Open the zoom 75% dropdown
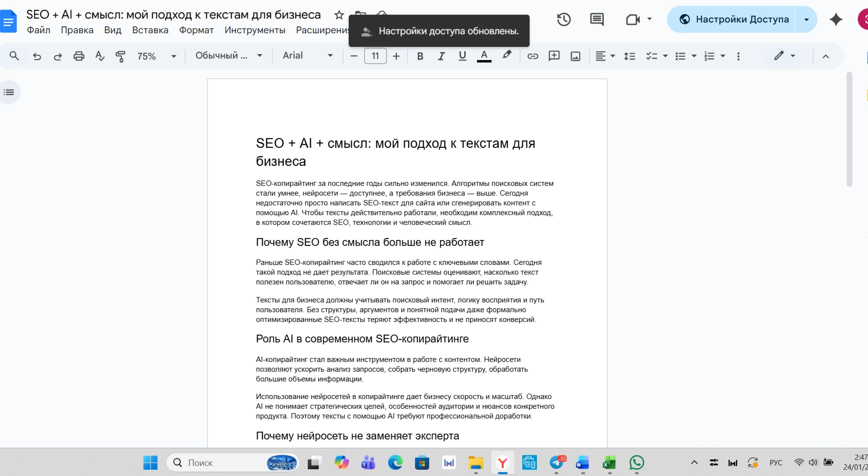The width and height of the screenshot is (868, 476). tap(156, 56)
